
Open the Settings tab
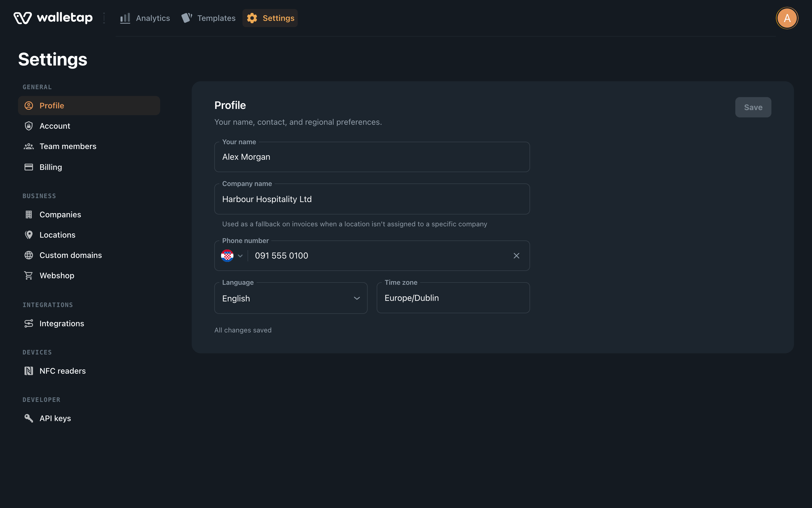[x=270, y=18]
